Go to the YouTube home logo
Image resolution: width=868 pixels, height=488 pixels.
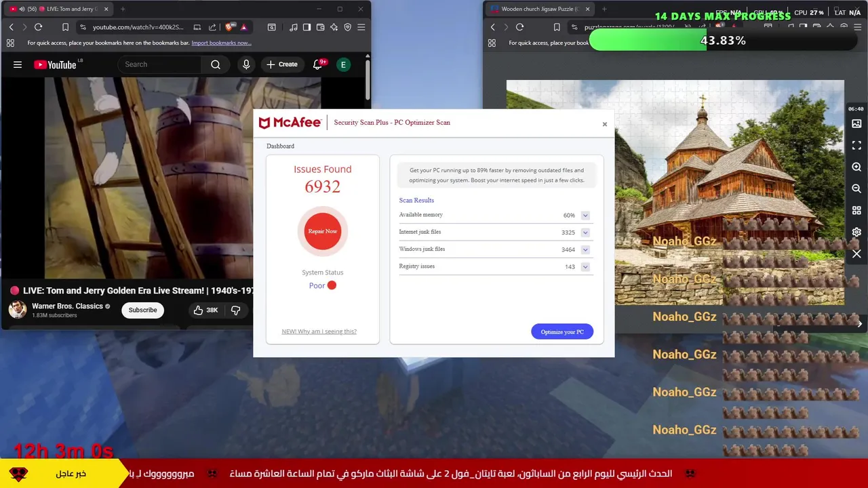(56, 64)
